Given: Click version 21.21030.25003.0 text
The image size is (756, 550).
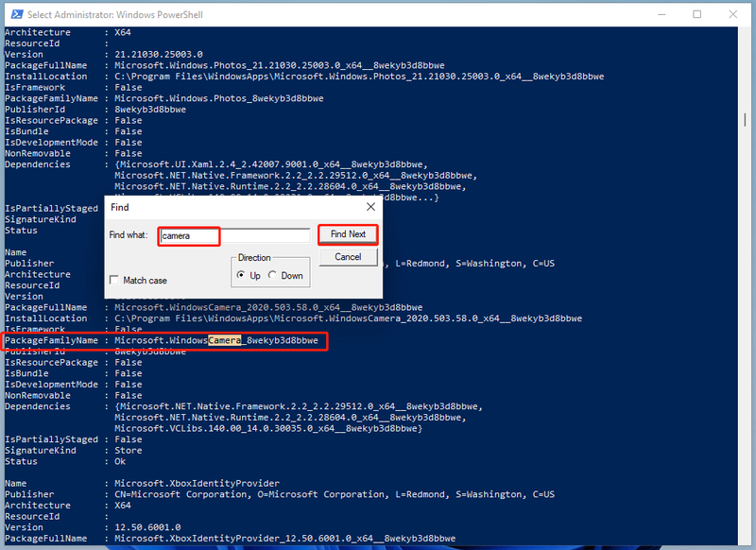Looking at the screenshot, I should point(159,55).
